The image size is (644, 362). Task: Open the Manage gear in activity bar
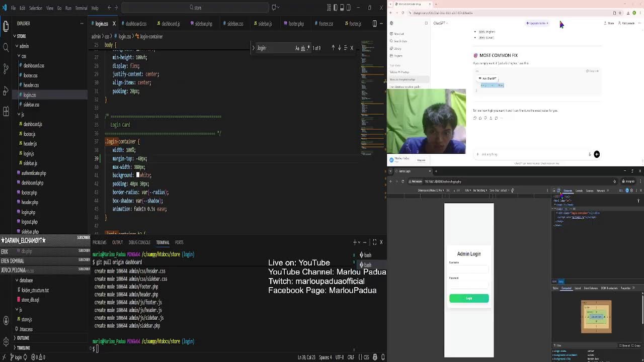pyautogui.click(x=6, y=342)
